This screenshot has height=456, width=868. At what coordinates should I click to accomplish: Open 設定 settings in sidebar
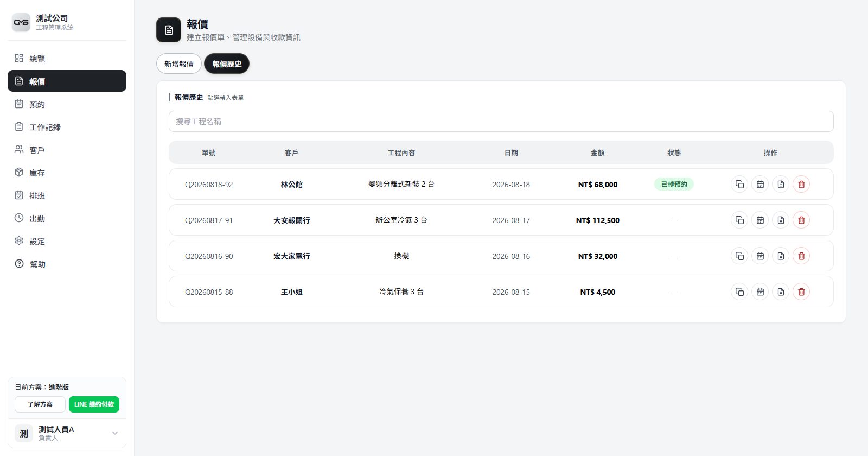67,241
